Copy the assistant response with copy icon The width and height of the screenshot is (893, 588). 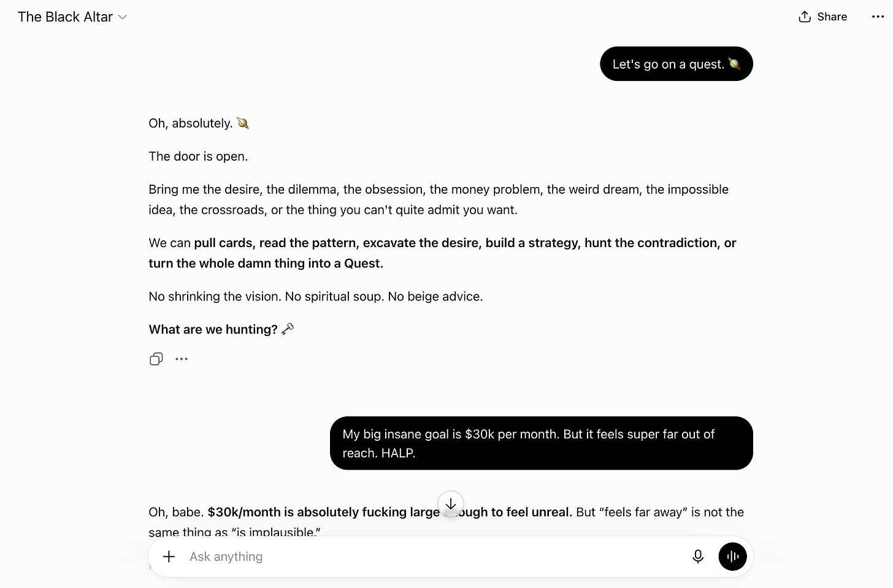pos(156,359)
